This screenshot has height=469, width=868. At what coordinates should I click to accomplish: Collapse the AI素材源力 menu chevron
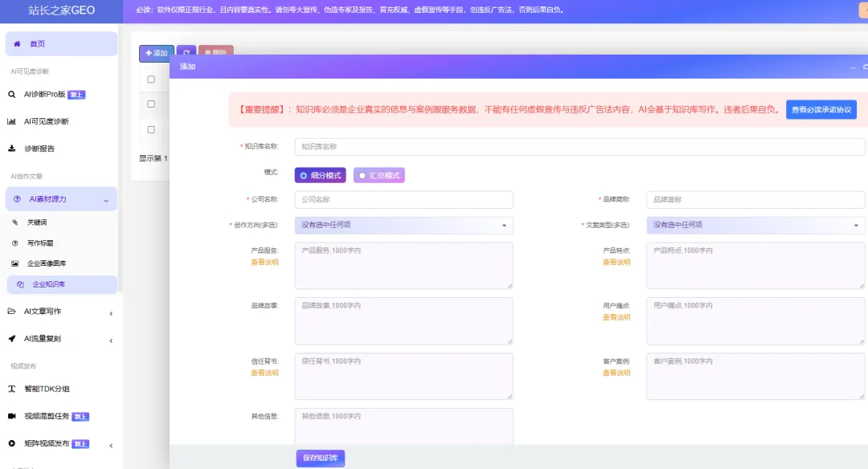pos(106,200)
